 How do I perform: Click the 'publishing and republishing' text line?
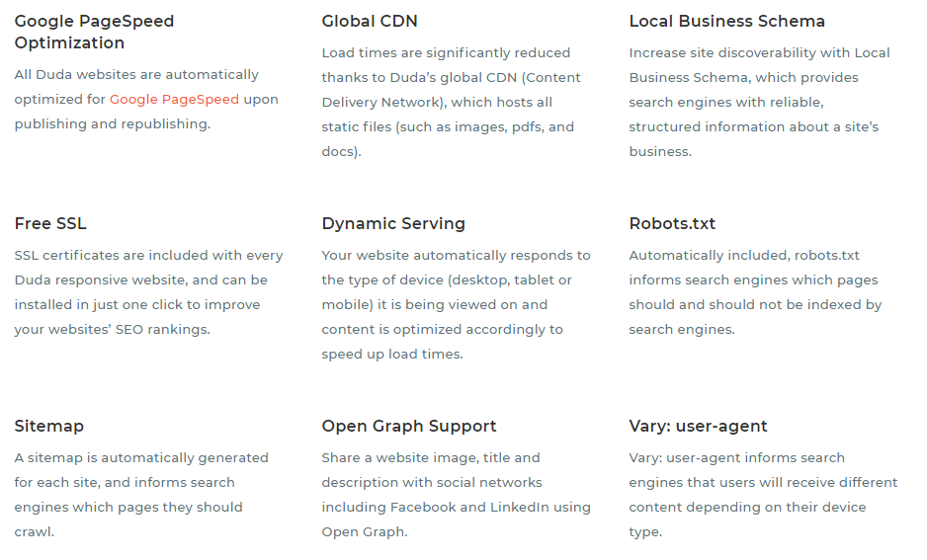(113, 124)
